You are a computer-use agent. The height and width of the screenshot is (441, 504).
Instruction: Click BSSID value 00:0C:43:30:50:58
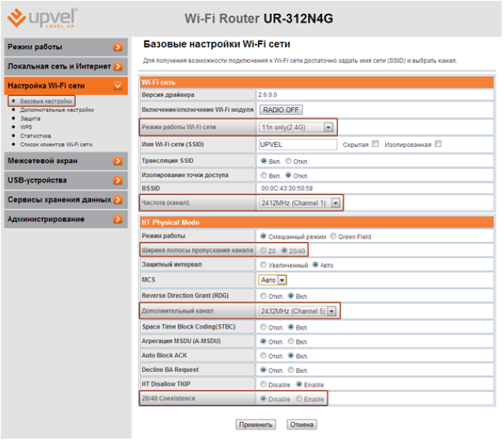287,188
